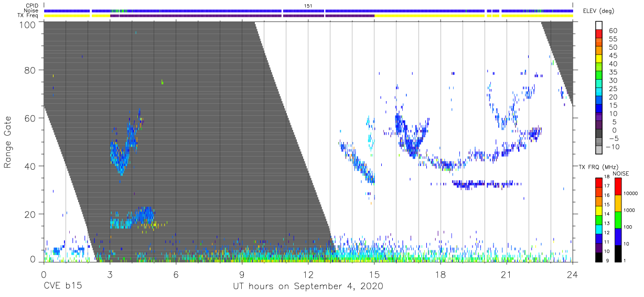Click the '12' tick on the UT hours axis
Screen dimensions: 644x297
pos(308,273)
